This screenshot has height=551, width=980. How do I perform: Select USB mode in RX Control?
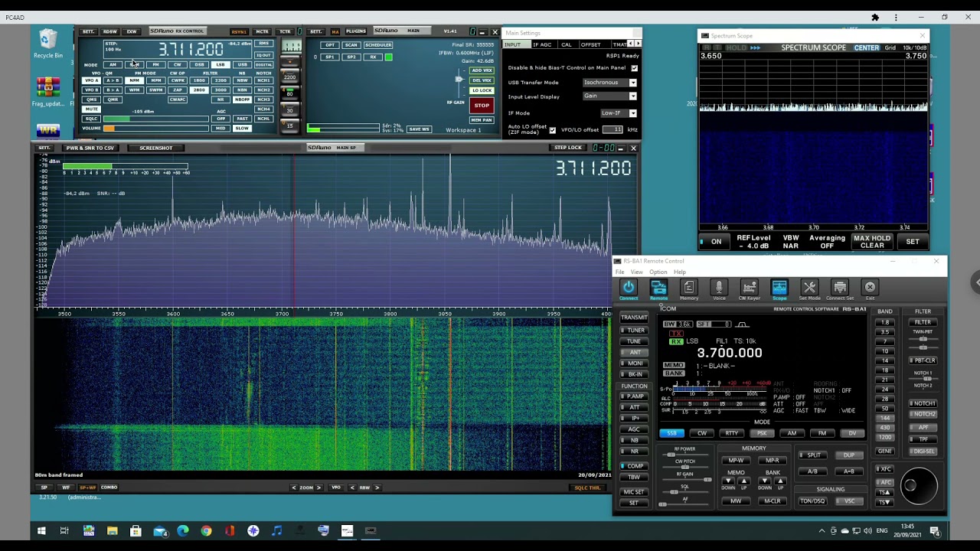point(242,64)
